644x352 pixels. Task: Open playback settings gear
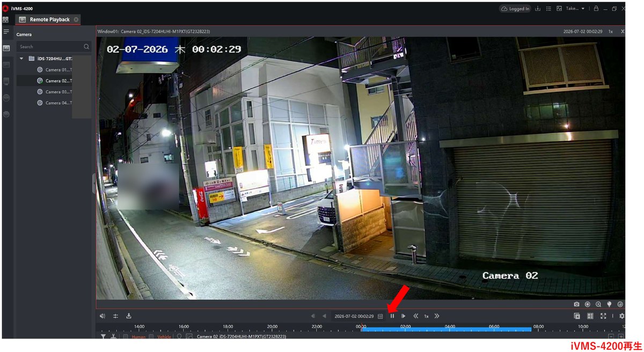(x=622, y=316)
